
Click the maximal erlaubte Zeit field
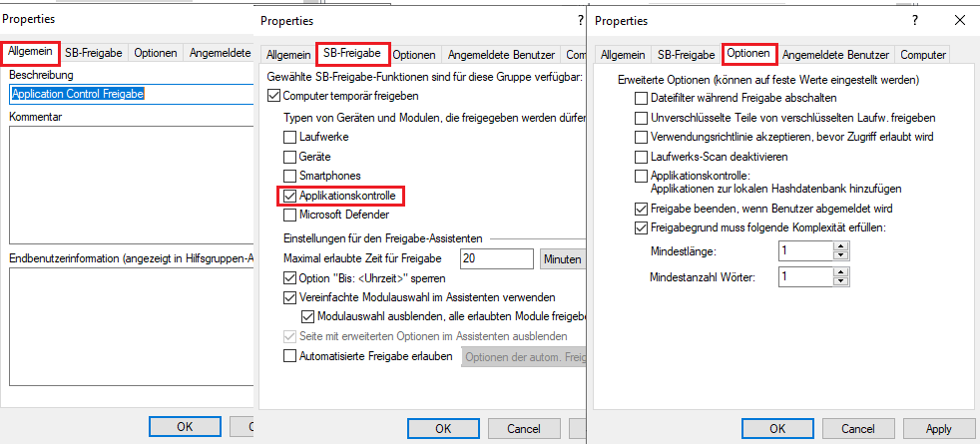click(x=496, y=258)
